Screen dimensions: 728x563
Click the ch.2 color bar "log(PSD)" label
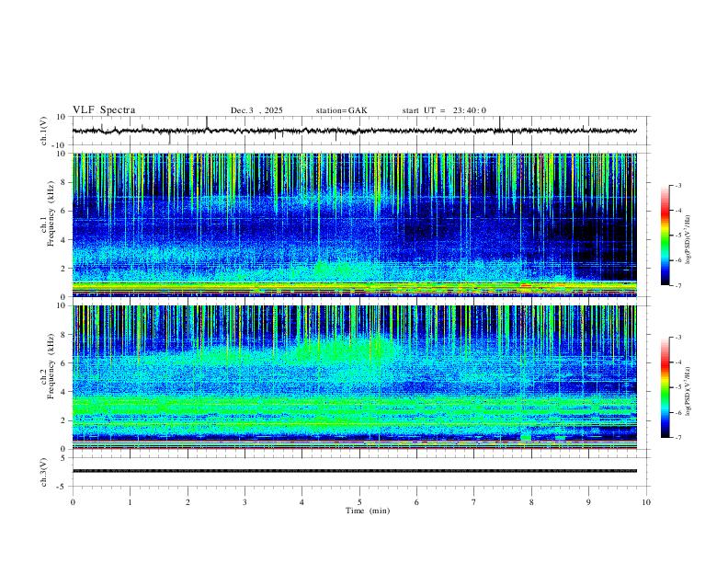click(x=688, y=392)
